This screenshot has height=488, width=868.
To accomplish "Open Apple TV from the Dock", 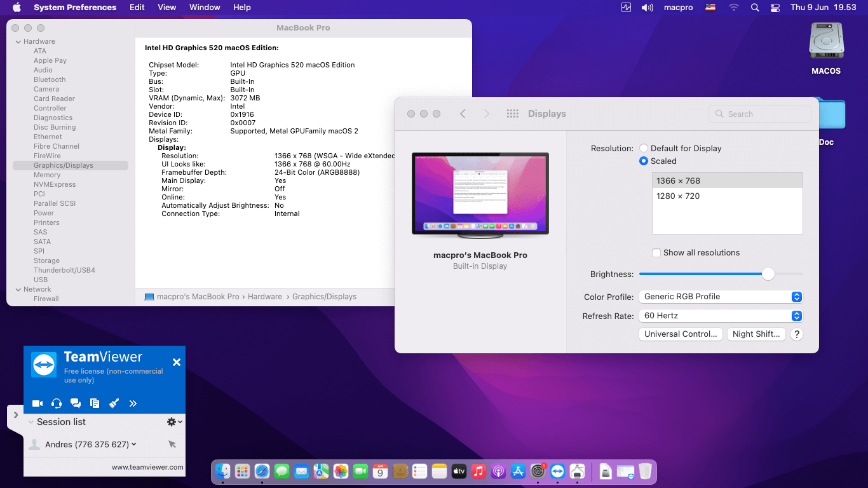I will point(459,471).
